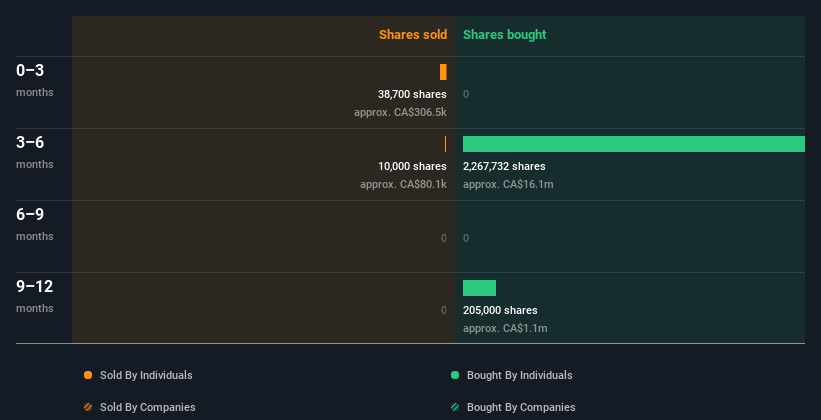821x420 pixels.
Task: Select the Bought By Individuals legend label
Action: click(x=519, y=375)
